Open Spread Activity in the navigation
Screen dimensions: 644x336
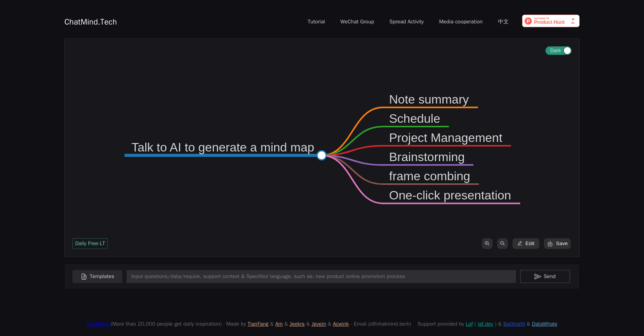(407, 22)
